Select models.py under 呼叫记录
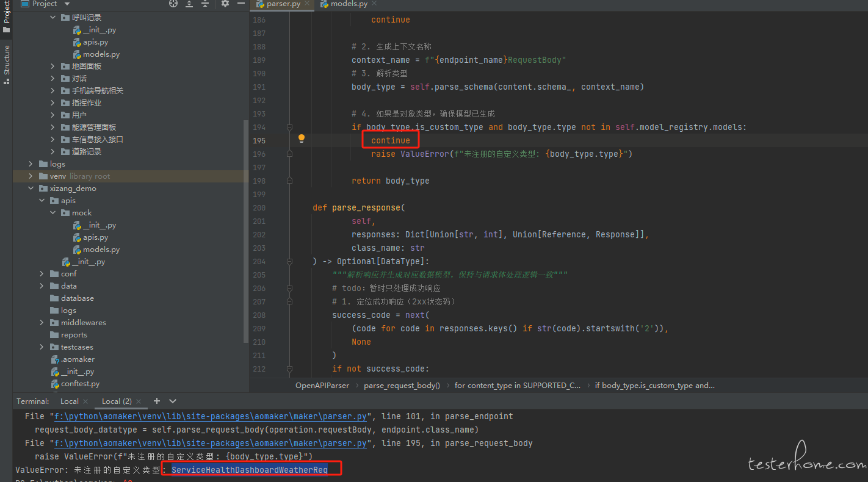Image resolution: width=868 pixels, height=482 pixels. tap(101, 54)
